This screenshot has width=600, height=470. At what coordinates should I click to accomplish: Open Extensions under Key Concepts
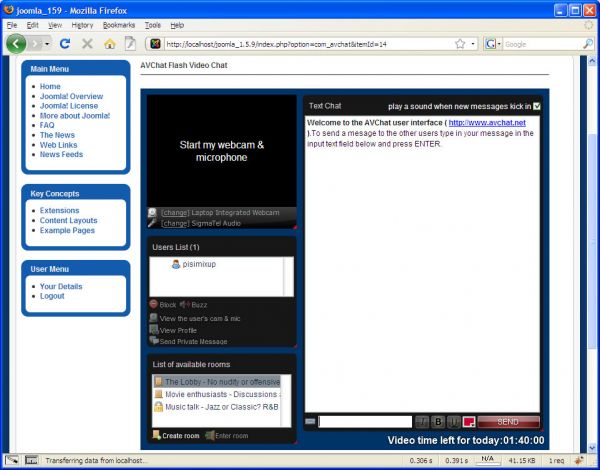click(59, 210)
